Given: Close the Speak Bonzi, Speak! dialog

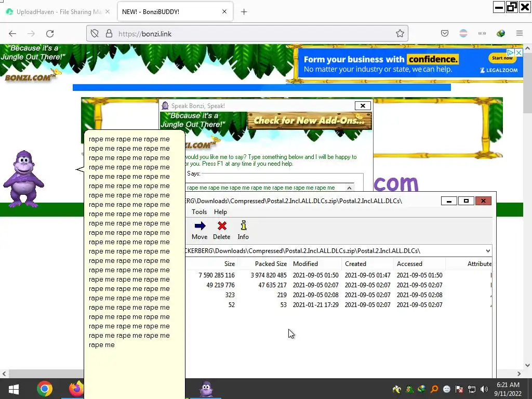Looking at the screenshot, I should [363, 106].
